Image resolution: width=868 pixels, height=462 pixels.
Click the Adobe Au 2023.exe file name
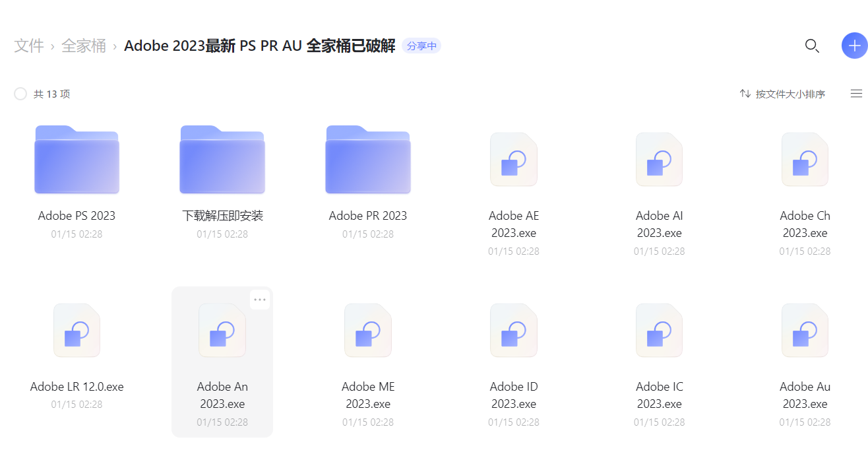[805, 395]
